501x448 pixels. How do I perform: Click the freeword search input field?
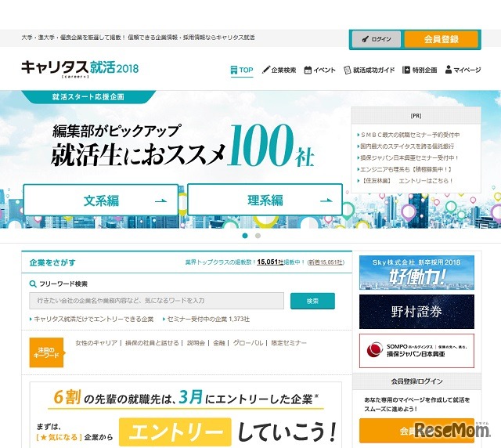(x=157, y=301)
